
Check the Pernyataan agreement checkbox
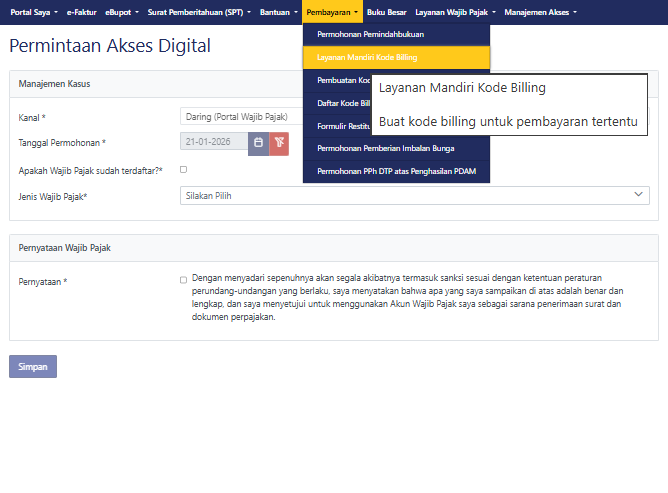(x=183, y=280)
